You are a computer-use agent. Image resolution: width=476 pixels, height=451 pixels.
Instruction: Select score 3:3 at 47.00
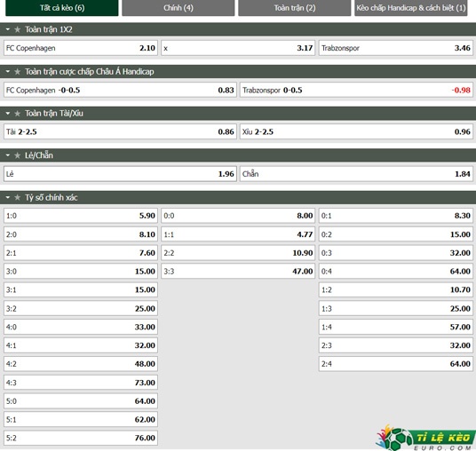238,272
